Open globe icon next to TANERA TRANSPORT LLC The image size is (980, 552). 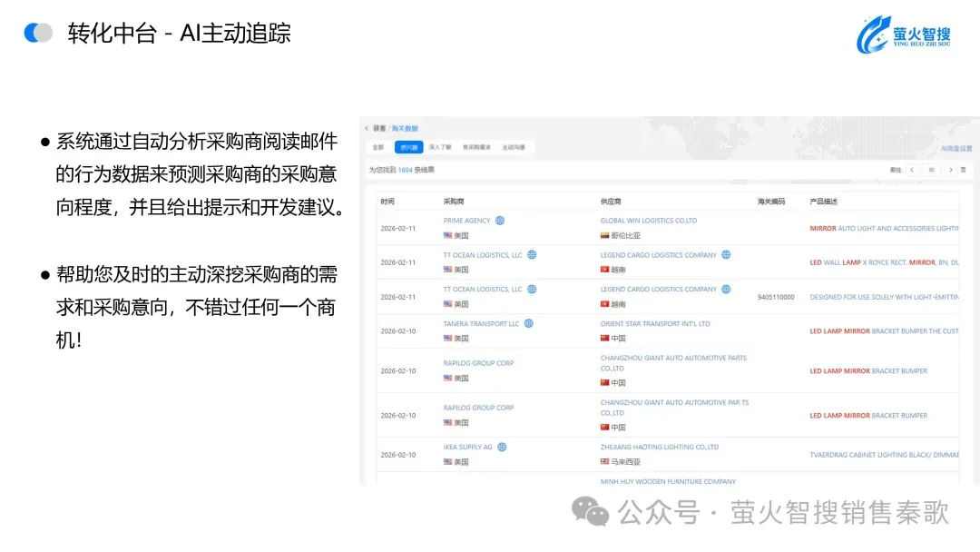(x=529, y=324)
